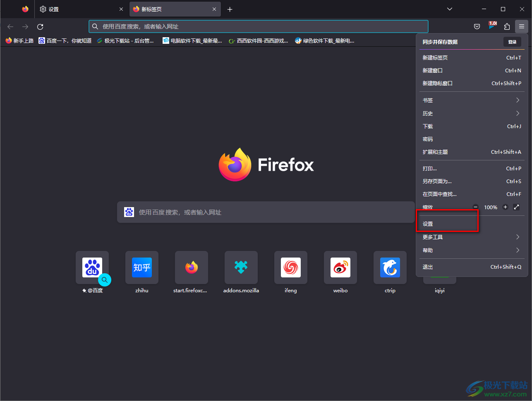
Task: Click the 登录 button in menu
Action: click(x=512, y=42)
